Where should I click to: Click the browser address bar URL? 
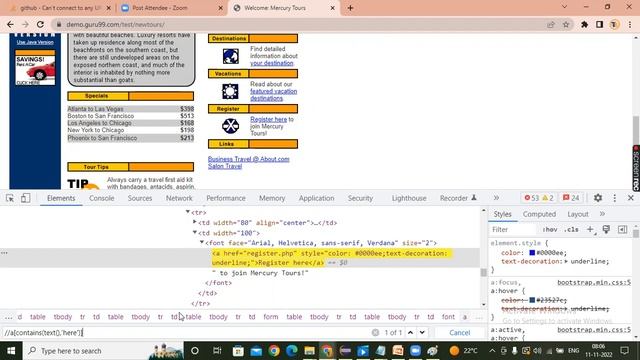(116, 24)
